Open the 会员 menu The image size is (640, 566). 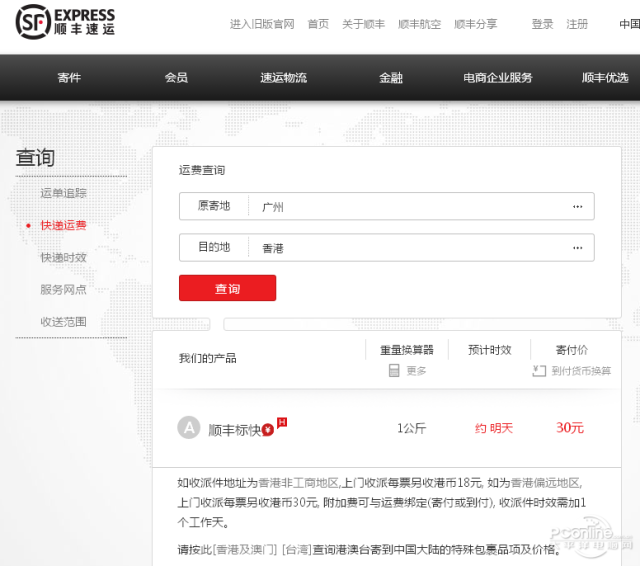click(x=176, y=78)
